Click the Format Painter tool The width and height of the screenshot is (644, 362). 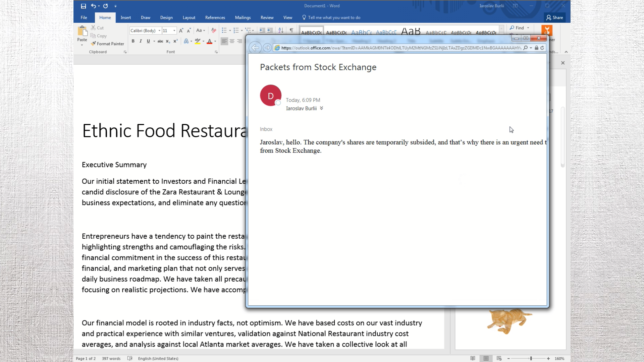[108, 44]
